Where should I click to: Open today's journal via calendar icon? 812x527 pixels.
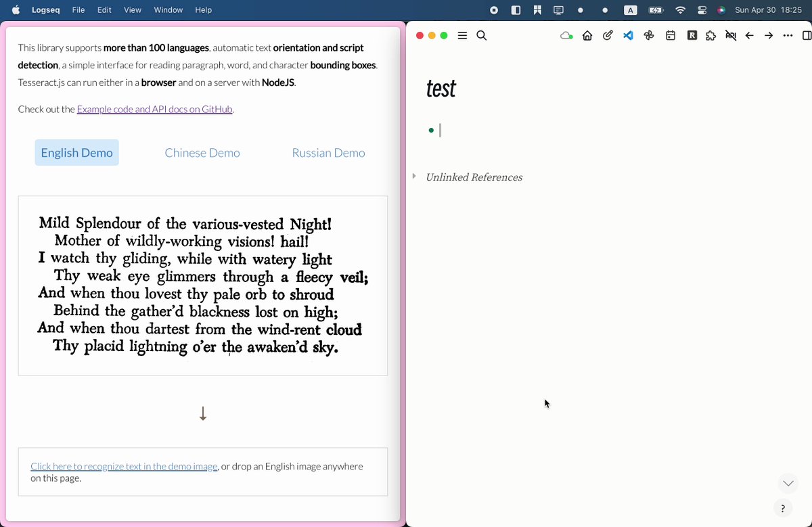point(670,35)
